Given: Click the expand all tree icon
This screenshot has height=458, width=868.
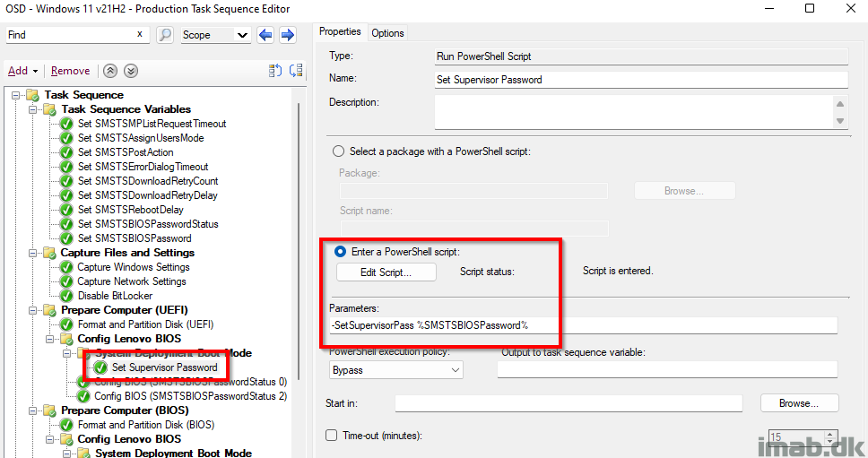Looking at the screenshot, I should 275,70.
